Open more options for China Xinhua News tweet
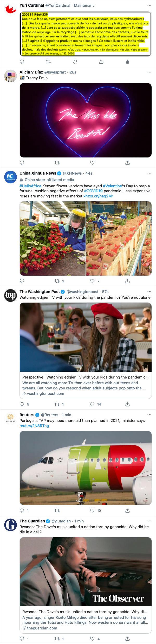This screenshot has width=156, height=644. click(x=149, y=173)
